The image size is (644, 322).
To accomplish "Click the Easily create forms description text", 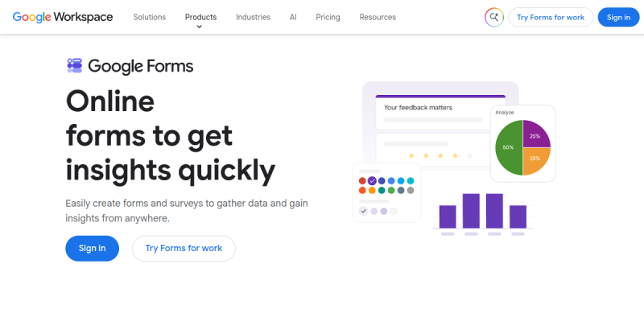I will tap(187, 211).
